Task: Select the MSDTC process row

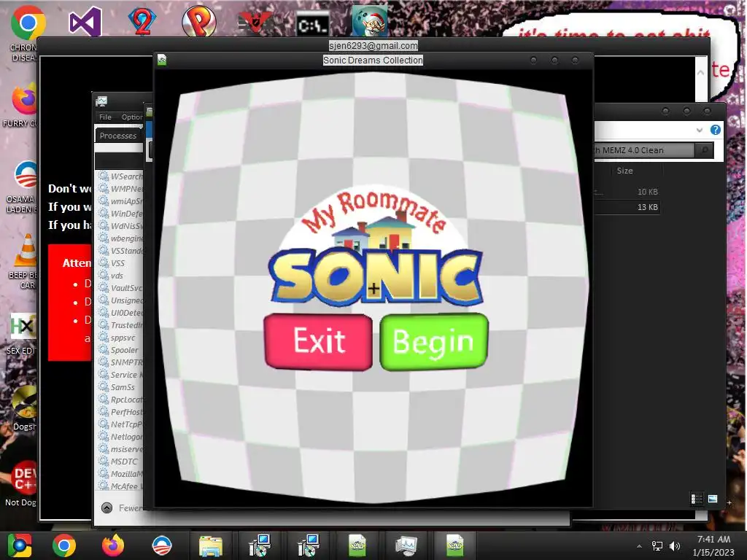Action: [x=120, y=462]
